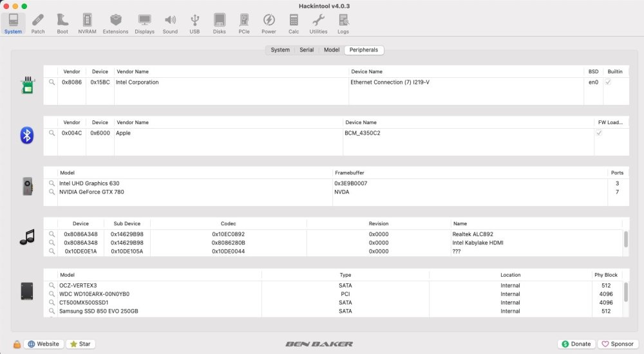Select the Ethernet Connection (7) I219-V cell

(x=390, y=82)
